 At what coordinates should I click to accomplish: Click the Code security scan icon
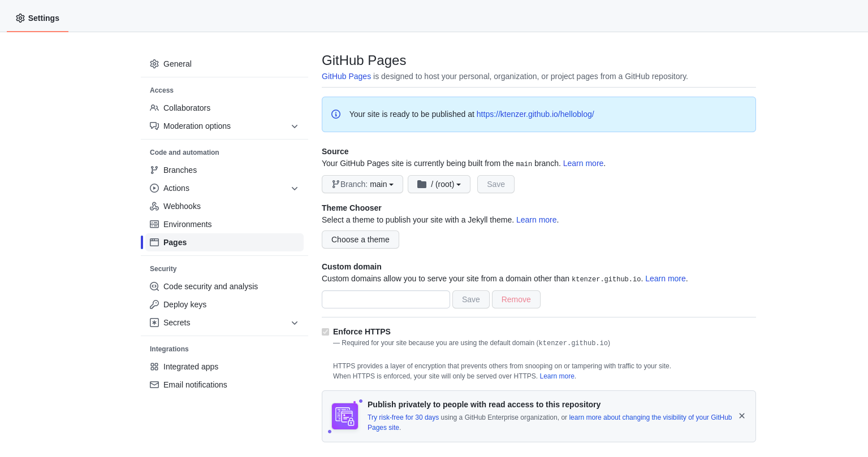pyautogui.click(x=154, y=286)
